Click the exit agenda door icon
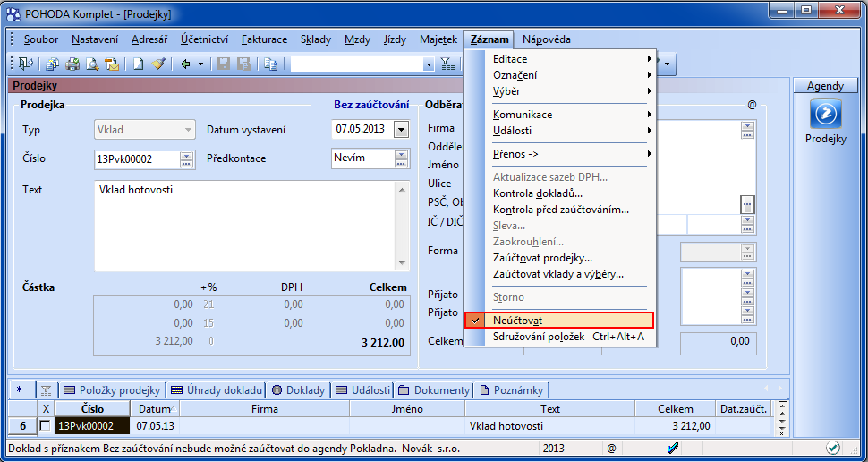The height and width of the screenshot is (462, 868). 25,64
